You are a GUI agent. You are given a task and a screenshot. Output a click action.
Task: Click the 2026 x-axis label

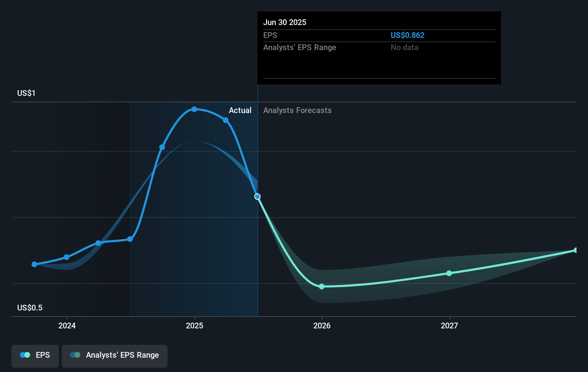coord(322,325)
